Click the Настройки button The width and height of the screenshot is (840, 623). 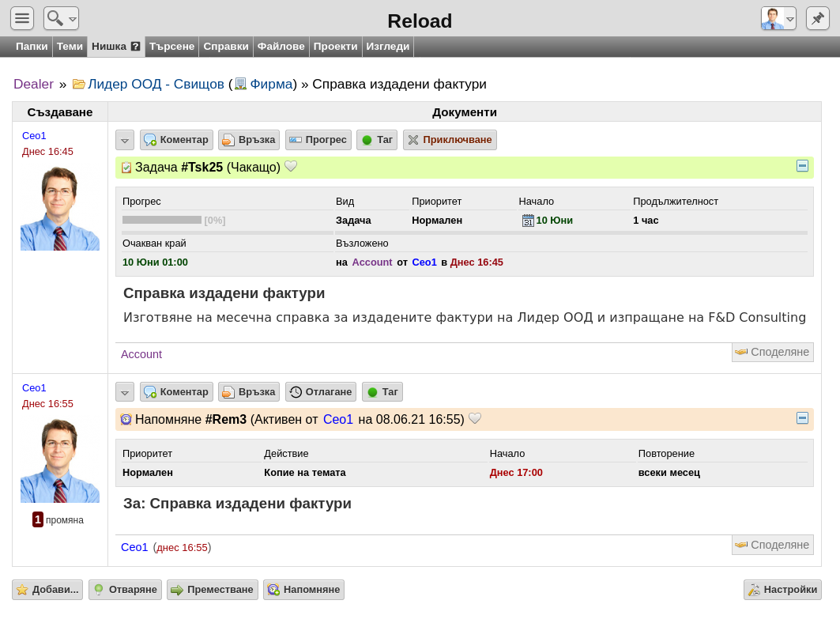[782, 590]
